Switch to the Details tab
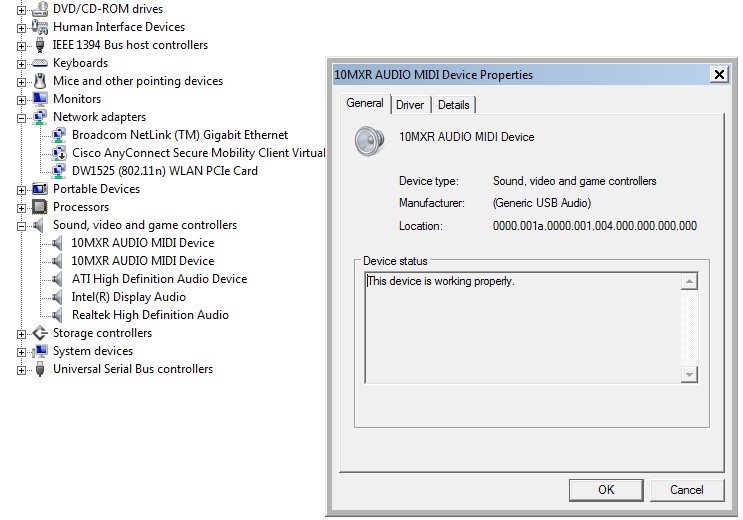Image resolution: width=743 pixels, height=520 pixels. [453, 105]
